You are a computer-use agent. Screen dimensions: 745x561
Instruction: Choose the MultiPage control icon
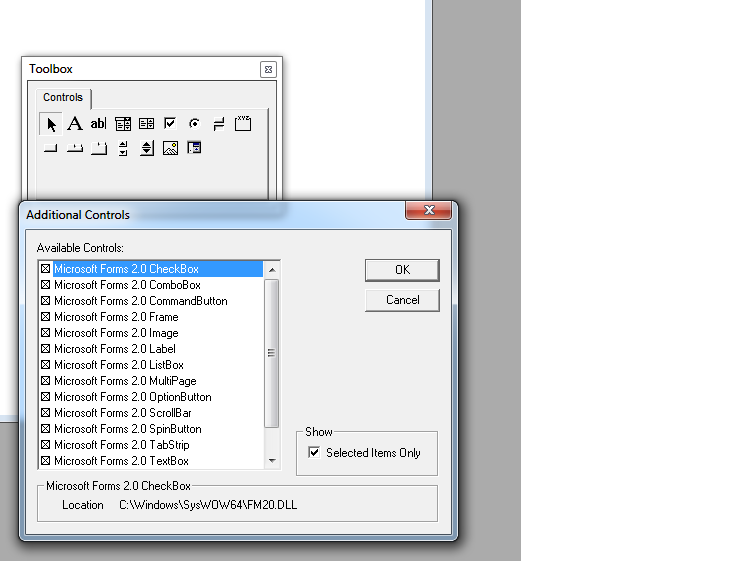99,148
